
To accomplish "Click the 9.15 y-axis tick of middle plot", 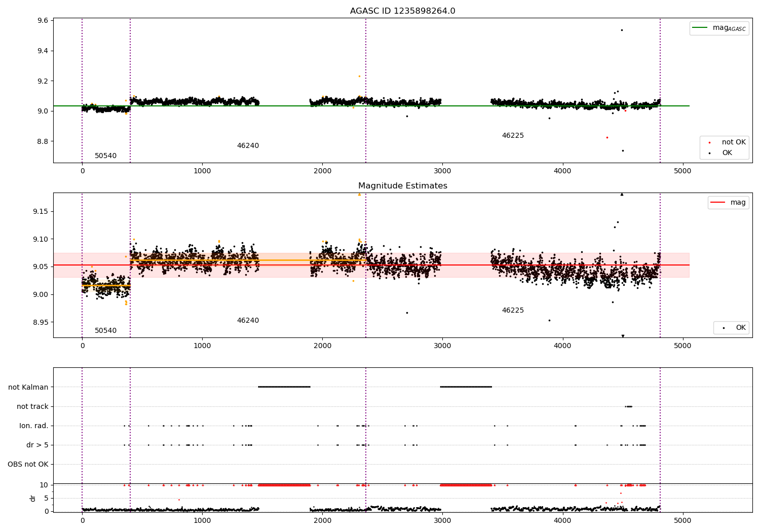I will point(41,211).
